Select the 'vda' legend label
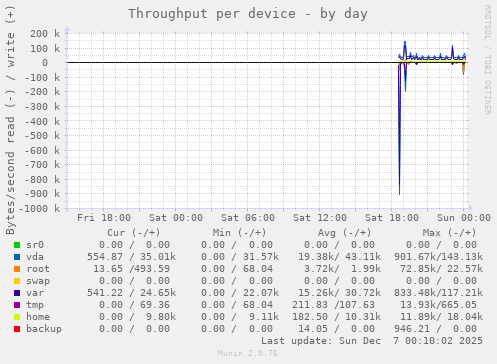Screen dimensions: 497x364 click(x=35, y=257)
